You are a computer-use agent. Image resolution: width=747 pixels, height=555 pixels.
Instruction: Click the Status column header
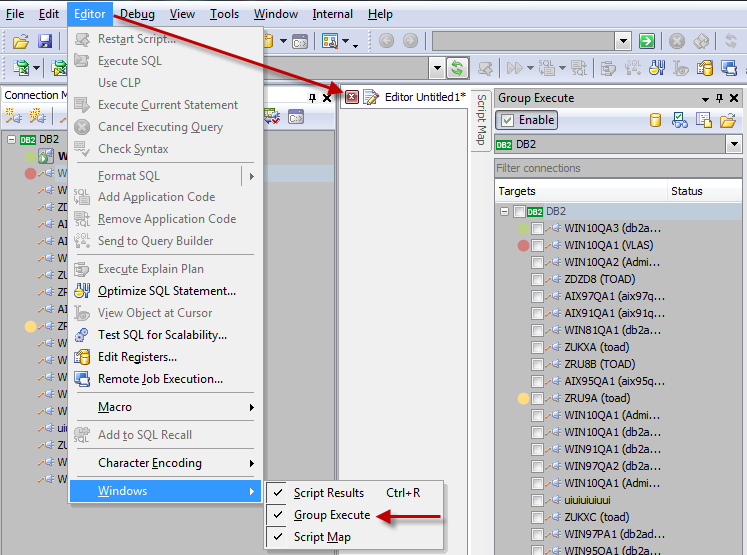(x=705, y=191)
